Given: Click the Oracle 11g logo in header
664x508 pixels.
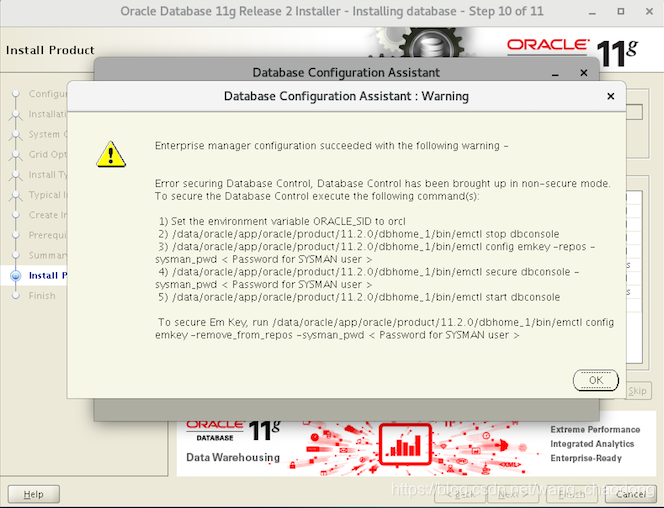Looking at the screenshot, I should click(x=573, y=52).
